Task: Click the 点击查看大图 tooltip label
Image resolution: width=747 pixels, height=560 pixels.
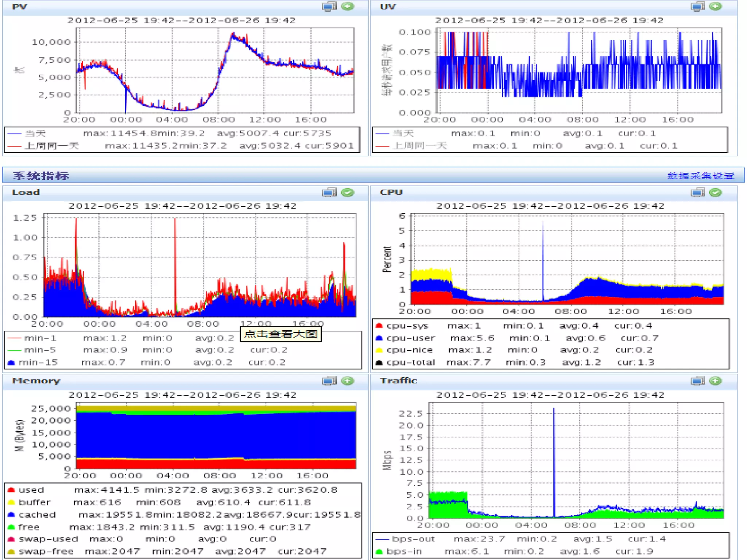Action: coord(280,334)
